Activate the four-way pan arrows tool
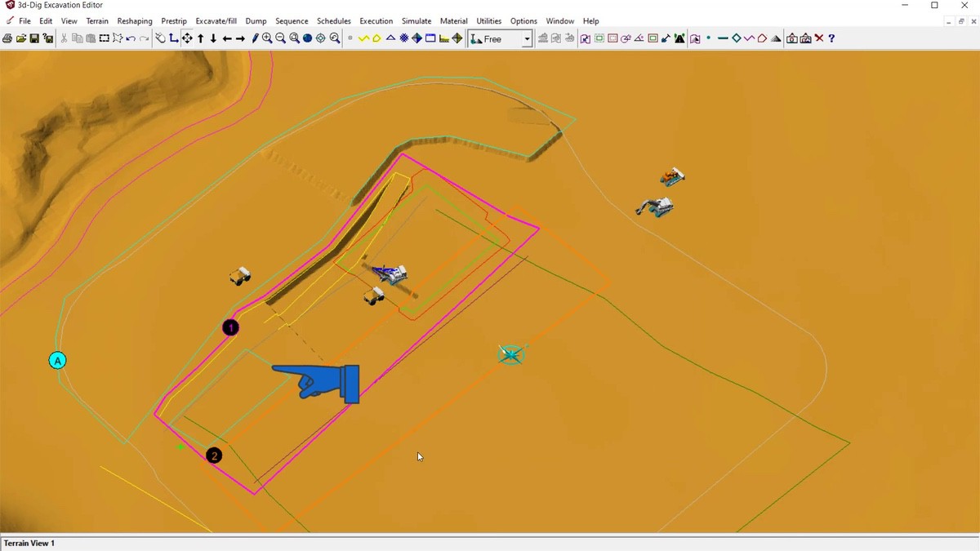 coord(187,38)
